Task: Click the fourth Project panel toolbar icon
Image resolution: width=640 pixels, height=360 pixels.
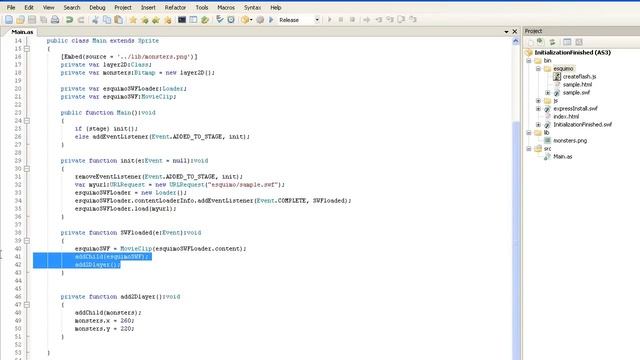Action: point(567,42)
